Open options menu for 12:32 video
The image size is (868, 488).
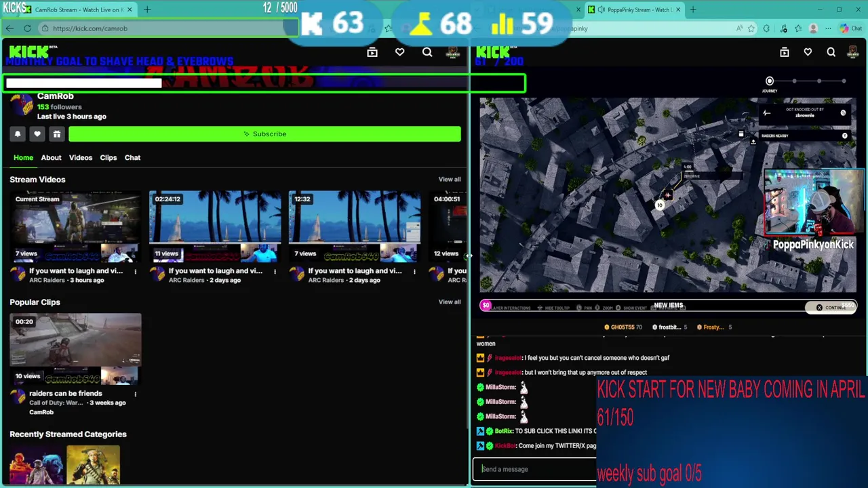point(414,272)
